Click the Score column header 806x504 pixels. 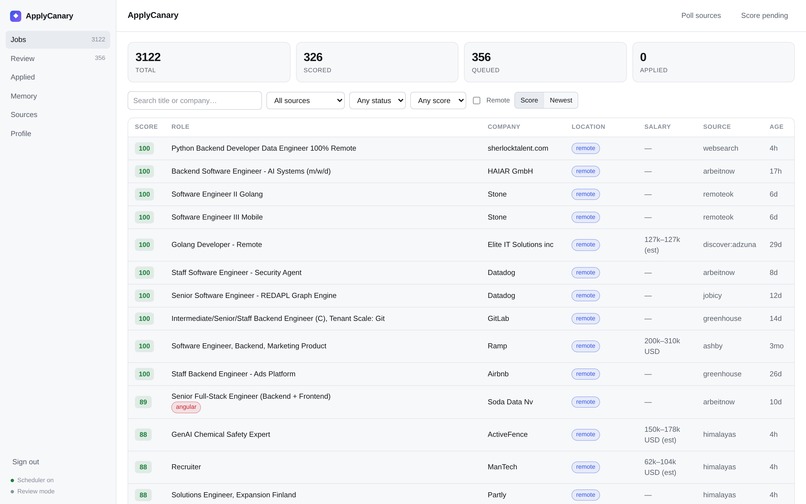point(146,127)
